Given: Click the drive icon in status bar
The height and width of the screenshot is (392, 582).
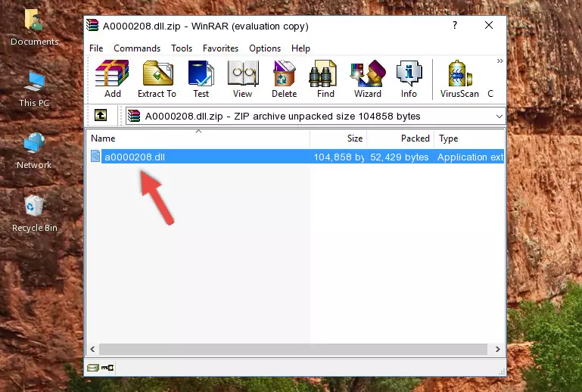Looking at the screenshot, I should pos(93,368).
